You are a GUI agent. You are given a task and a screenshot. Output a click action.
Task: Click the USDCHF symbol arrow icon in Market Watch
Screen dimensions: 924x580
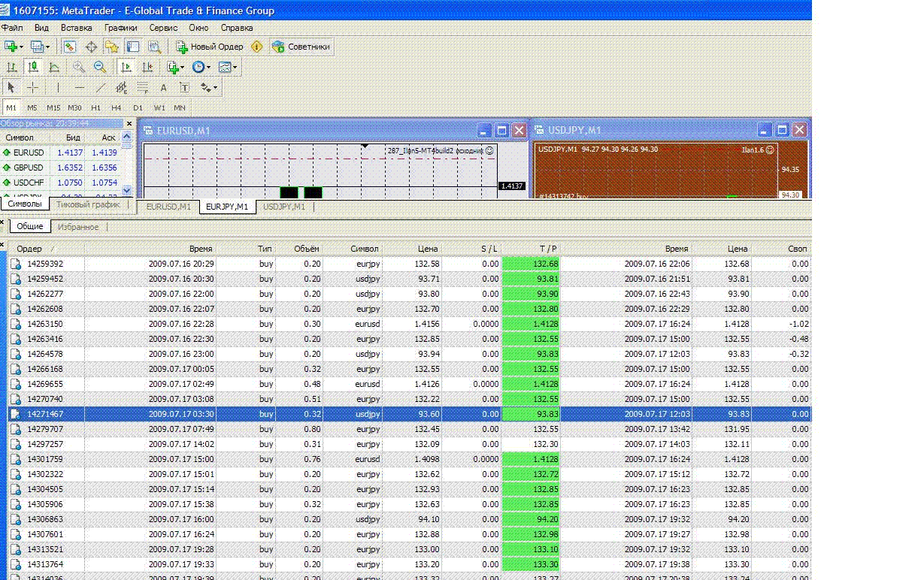[x=7, y=183]
